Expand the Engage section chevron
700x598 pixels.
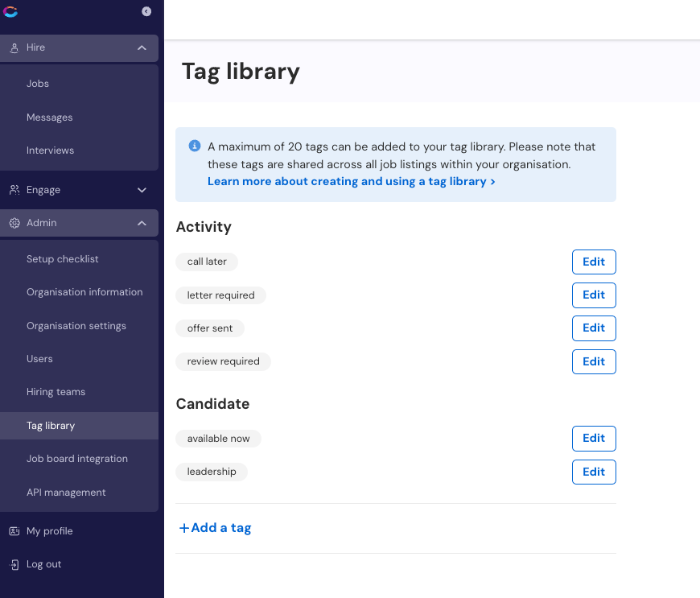(142, 190)
